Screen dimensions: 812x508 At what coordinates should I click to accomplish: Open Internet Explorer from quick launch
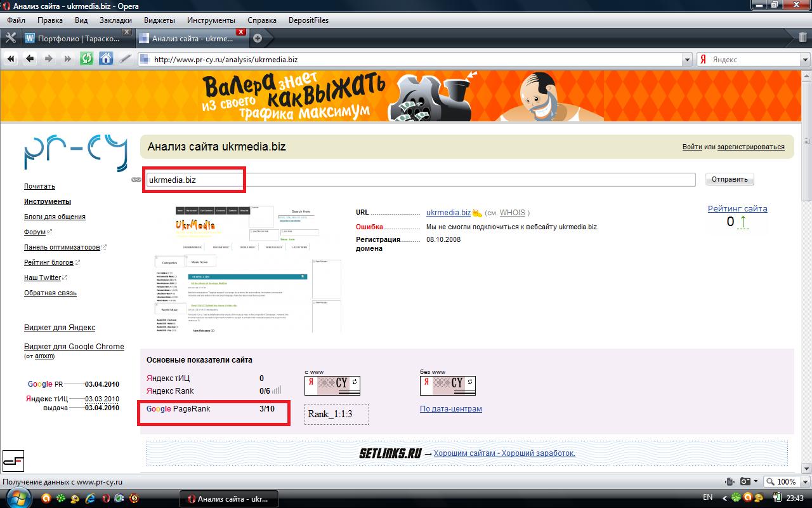pos(89,498)
